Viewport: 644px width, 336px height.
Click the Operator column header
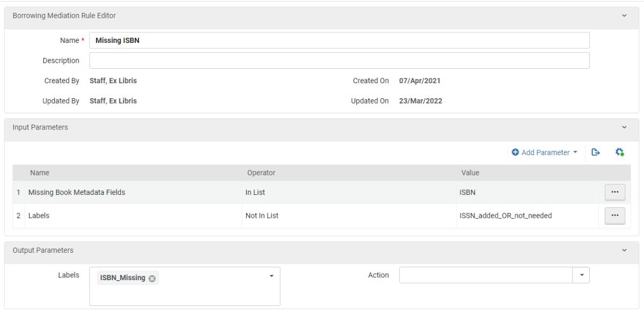click(x=261, y=173)
